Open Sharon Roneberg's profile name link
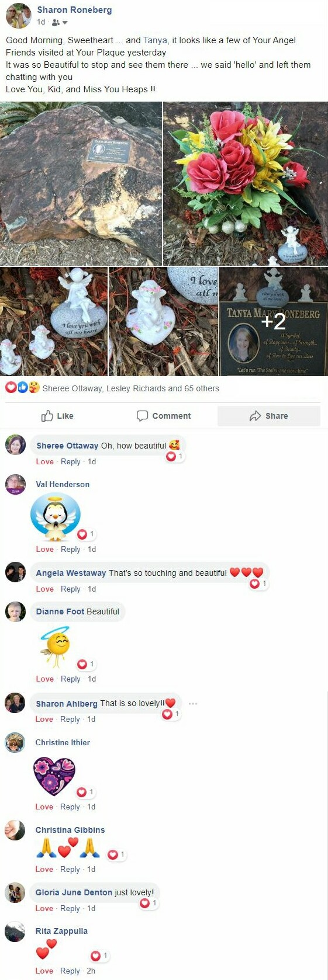The height and width of the screenshot is (980, 328). tap(74, 10)
